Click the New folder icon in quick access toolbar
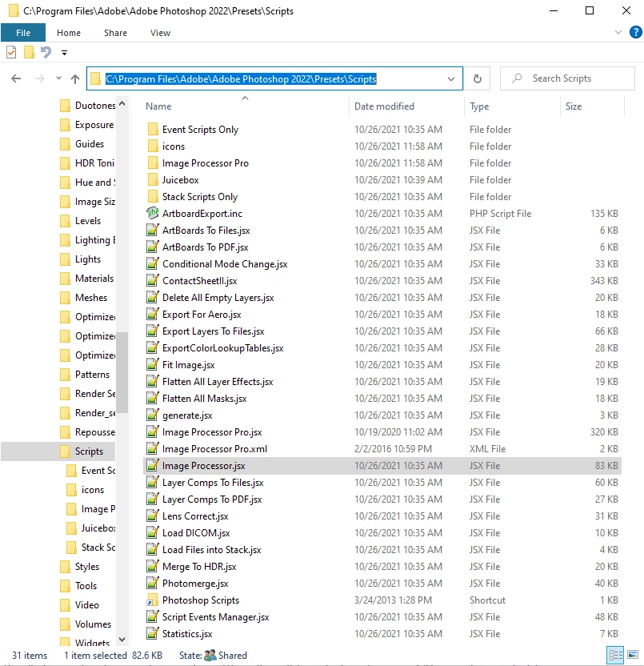Screen dimensions: 644x666 [x=29, y=52]
